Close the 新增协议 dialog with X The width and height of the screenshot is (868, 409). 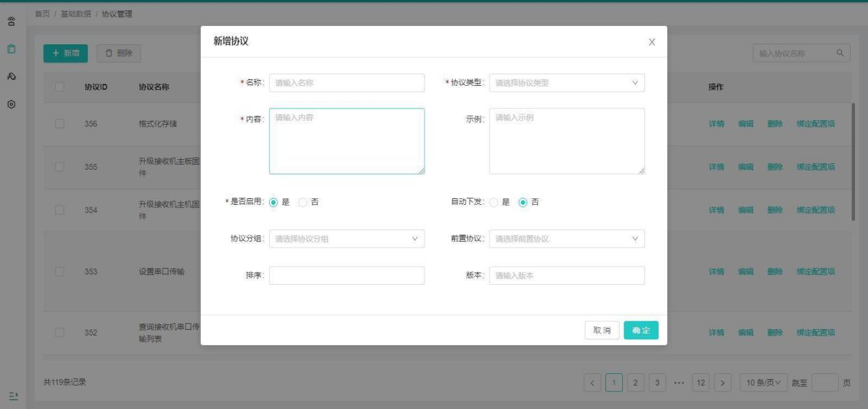[x=651, y=42]
